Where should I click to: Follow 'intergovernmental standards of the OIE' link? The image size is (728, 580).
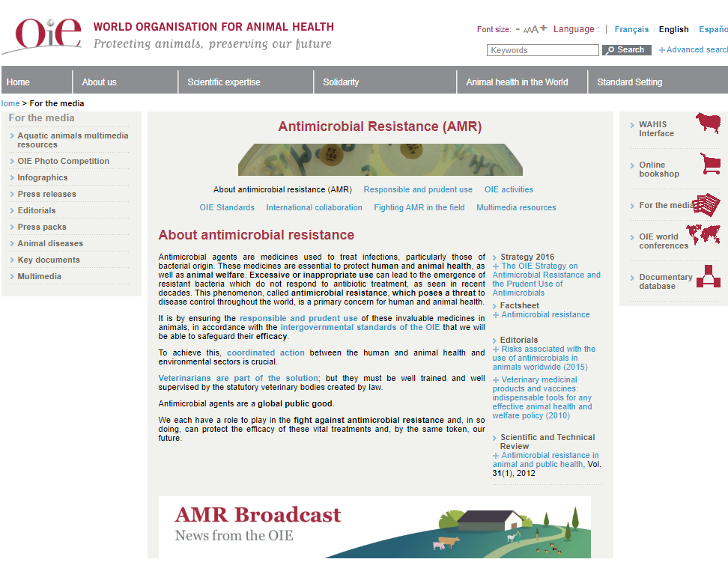[x=360, y=327]
